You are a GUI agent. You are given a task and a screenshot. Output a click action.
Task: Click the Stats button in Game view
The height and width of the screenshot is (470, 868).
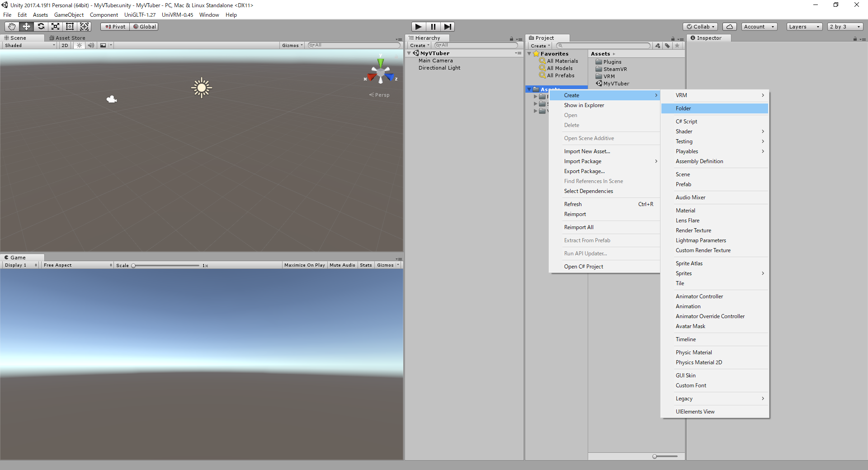click(366, 265)
